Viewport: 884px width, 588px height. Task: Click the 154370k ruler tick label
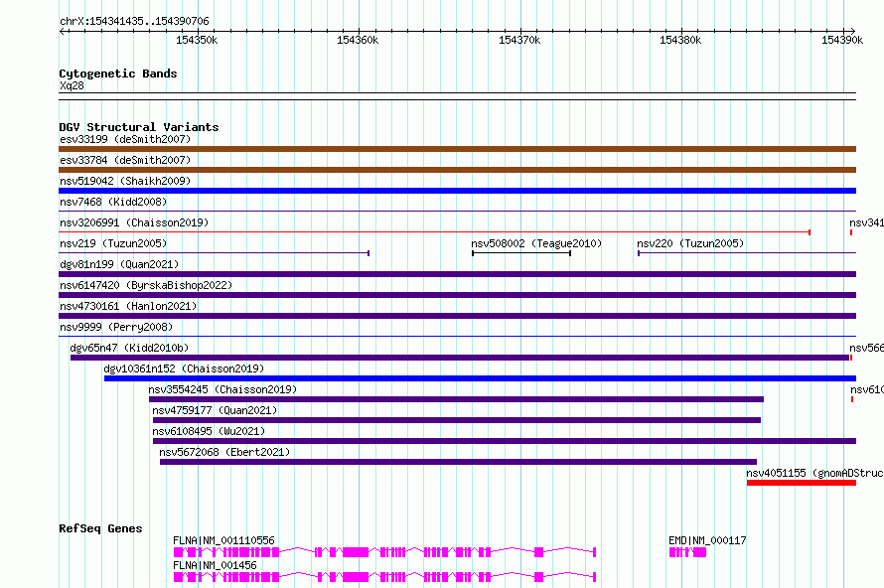519,40
